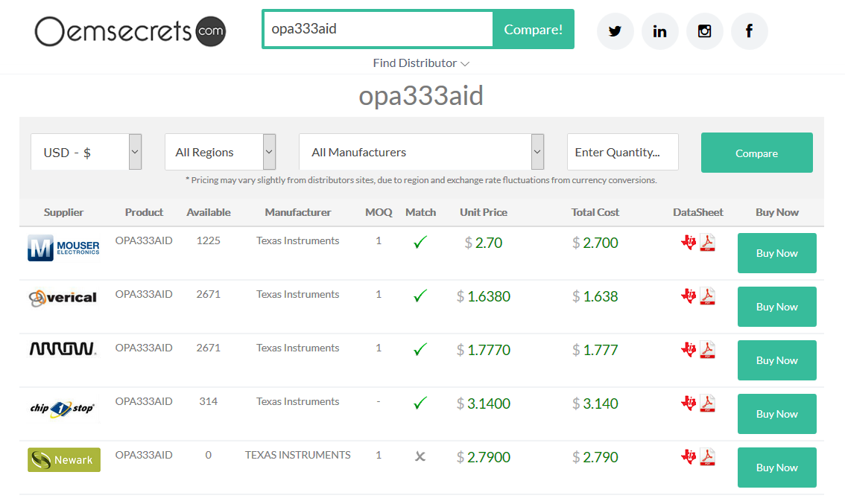The height and width of the screenshot is (504, 845).
Task: Click the green match checkmark for Verical
Action: click(420, 296)
